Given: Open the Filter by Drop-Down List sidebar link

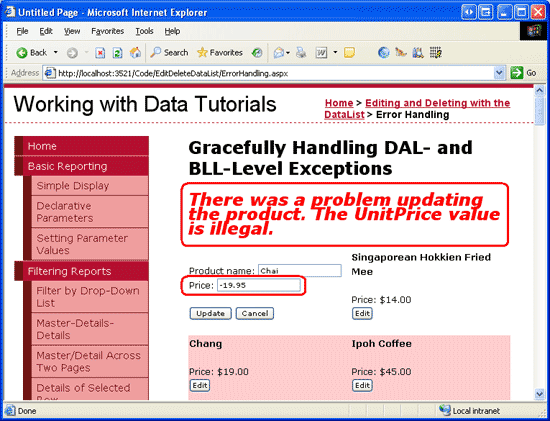Looking at the screenshot, I should click(88, 297).
